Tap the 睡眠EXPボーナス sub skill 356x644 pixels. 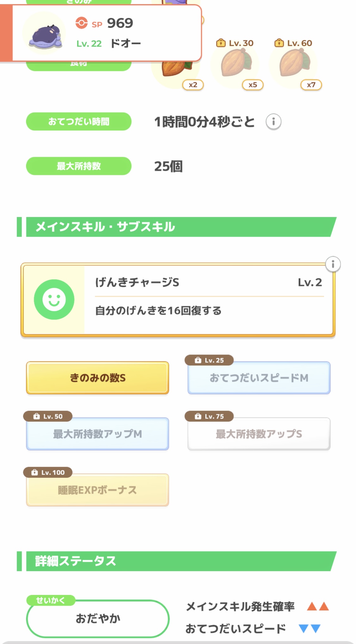click(97, 490)
